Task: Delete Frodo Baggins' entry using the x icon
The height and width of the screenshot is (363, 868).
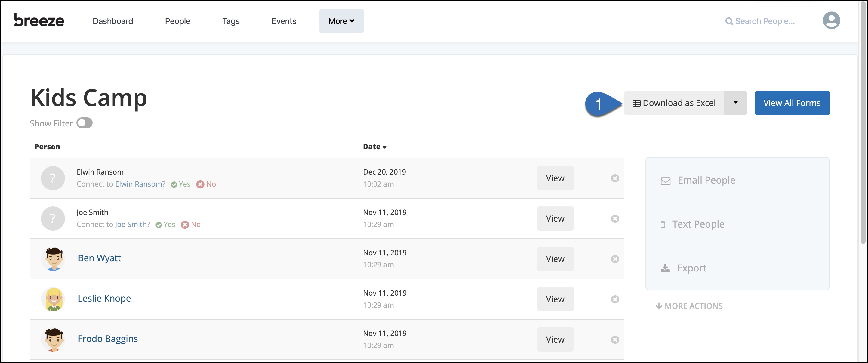Action: 615,340
